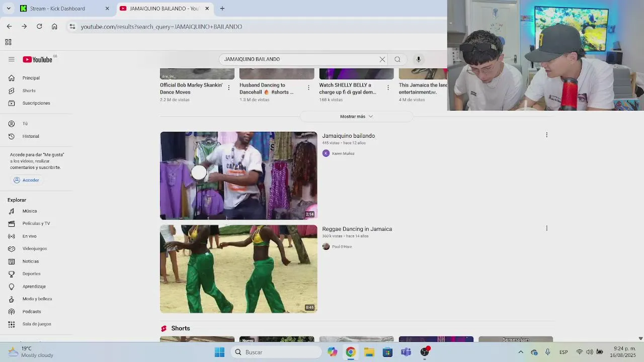Reload the page in Chrome
Viewport: 644px width, 362px height.
point(39,26)
